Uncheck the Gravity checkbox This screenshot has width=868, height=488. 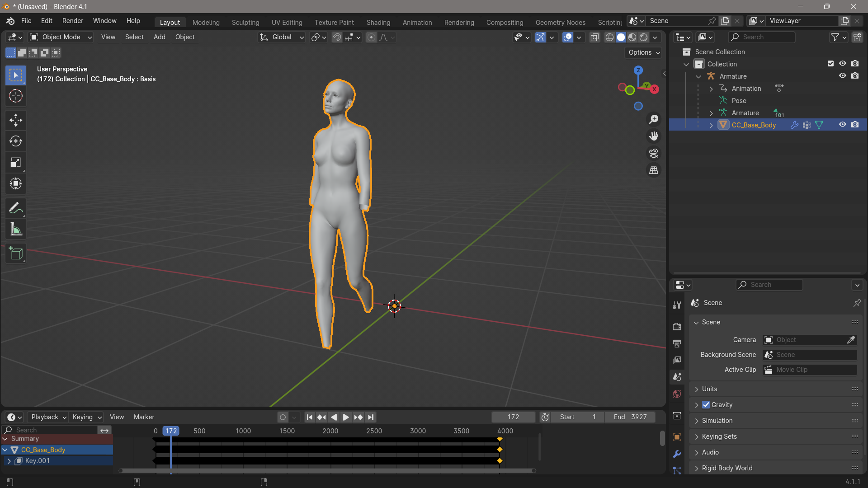click(x=706, y=405)
